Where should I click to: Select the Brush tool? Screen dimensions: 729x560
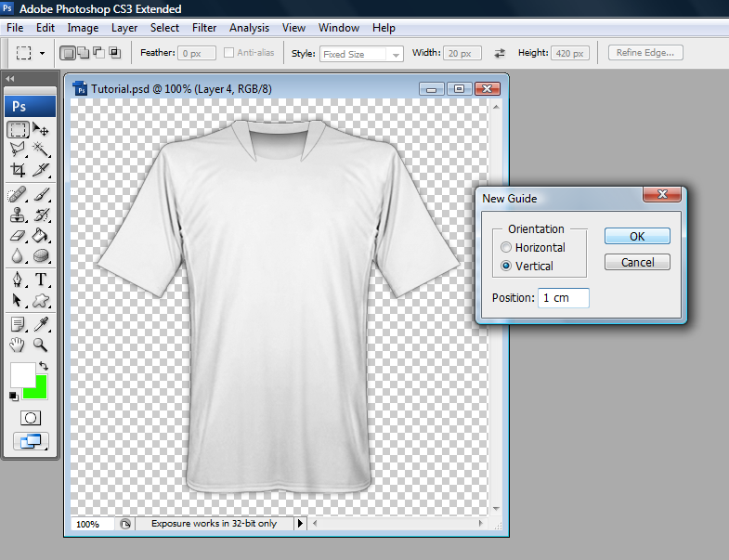coord(41,194)
